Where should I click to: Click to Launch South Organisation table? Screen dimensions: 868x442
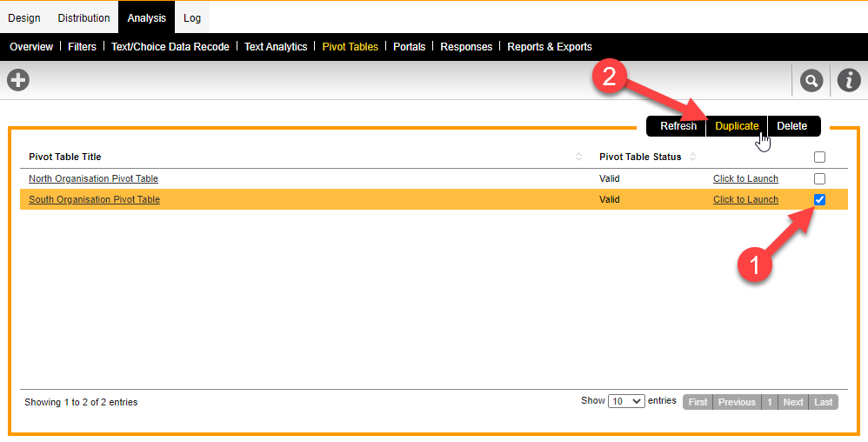click(745, 199)
